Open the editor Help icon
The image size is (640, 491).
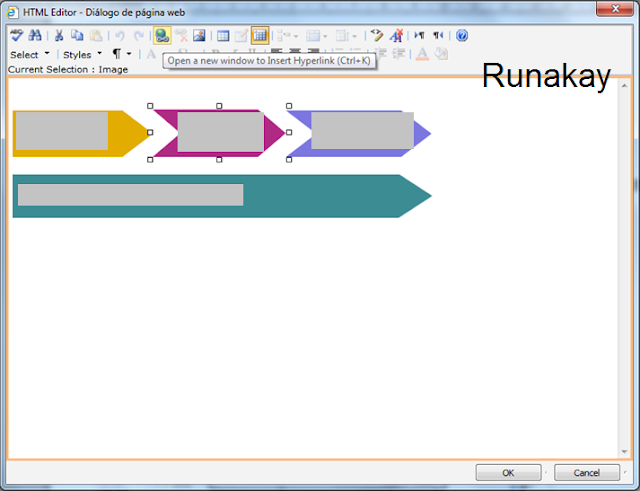tap(462, 36)
